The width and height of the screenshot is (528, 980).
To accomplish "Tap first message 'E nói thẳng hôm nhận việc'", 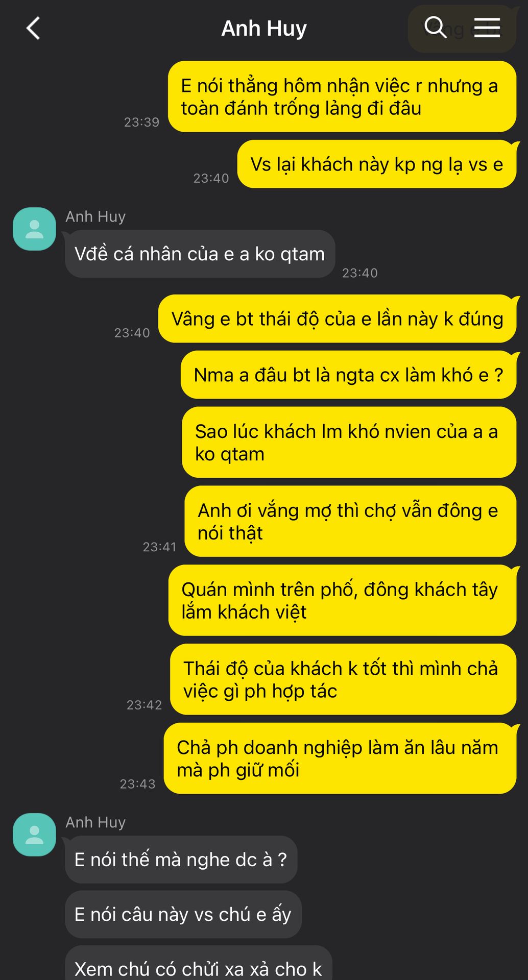I will 342,96.
